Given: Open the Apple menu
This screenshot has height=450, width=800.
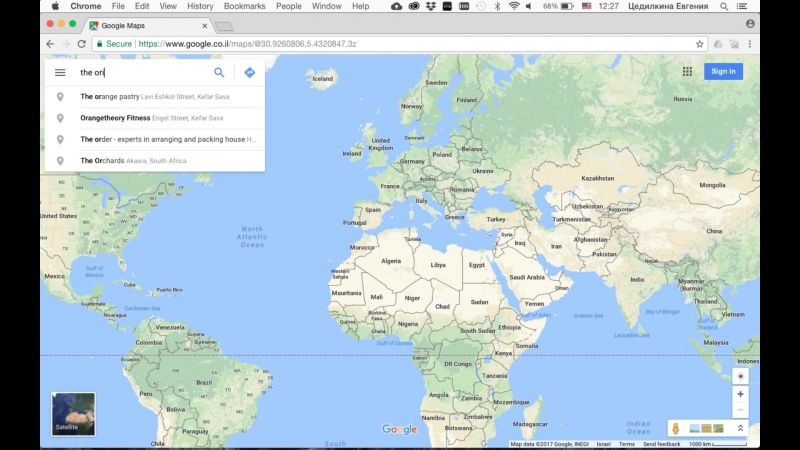Looking at the screenshot, I should 55,6.
